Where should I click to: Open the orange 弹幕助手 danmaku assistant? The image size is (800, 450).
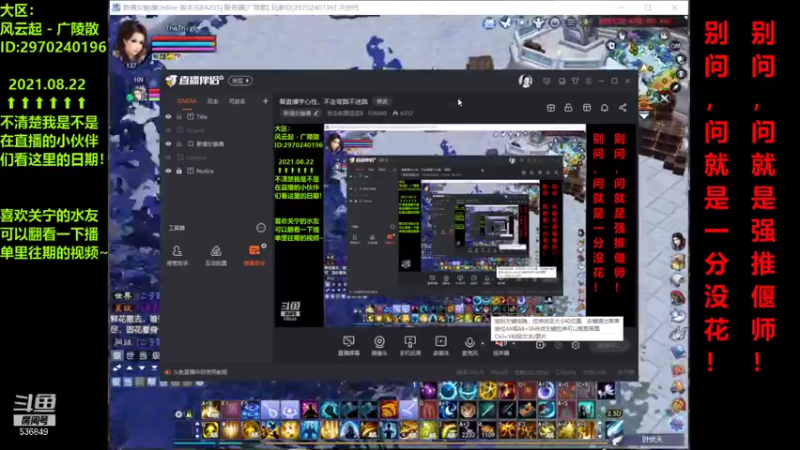(x=254, y=256)
